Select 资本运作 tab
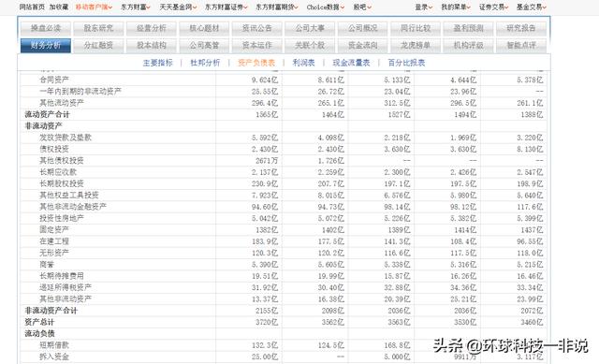 pyautogui.click(x=257, y=46)
